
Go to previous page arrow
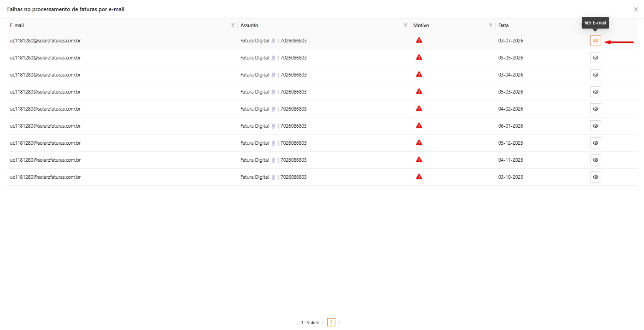pos(323,322)
